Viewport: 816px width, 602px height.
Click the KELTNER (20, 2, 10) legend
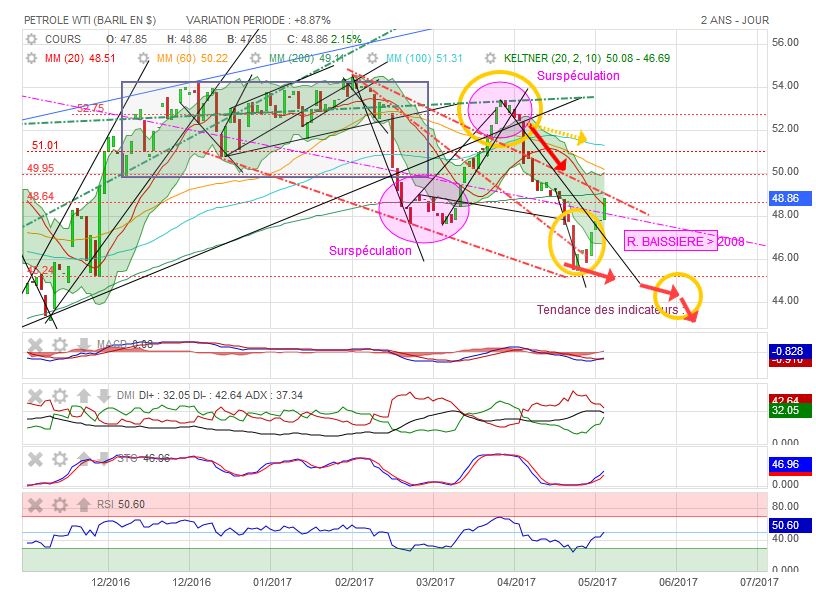tap(586, 58)
